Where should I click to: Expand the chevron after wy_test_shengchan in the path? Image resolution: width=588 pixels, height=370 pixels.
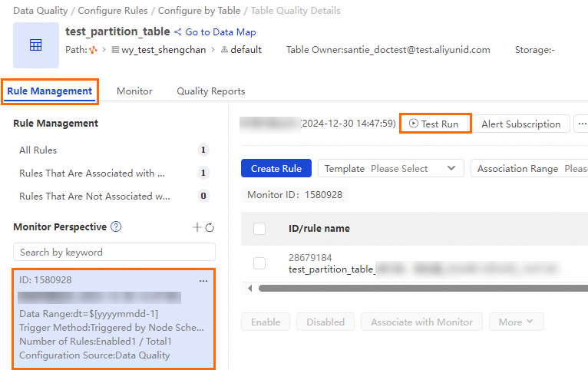213,50
